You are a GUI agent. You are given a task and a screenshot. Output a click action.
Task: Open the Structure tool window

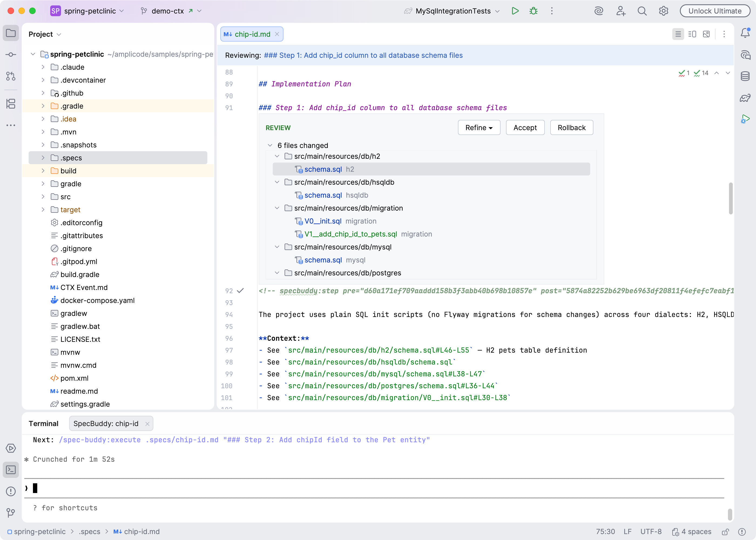11,104
